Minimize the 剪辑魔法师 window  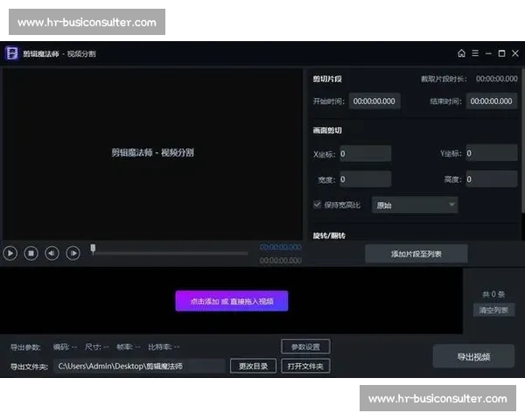[488, 53]
